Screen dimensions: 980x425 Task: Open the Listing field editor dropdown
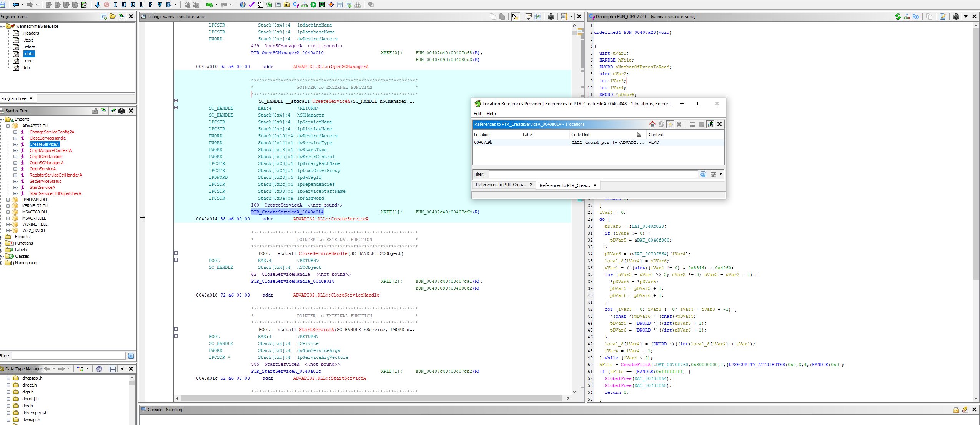click(571, 17)
